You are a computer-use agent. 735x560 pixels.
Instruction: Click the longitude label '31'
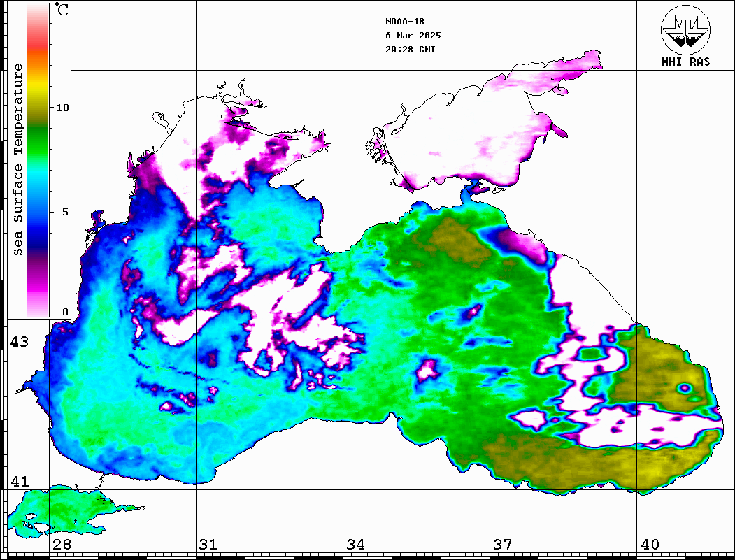(x=208, y=545)
